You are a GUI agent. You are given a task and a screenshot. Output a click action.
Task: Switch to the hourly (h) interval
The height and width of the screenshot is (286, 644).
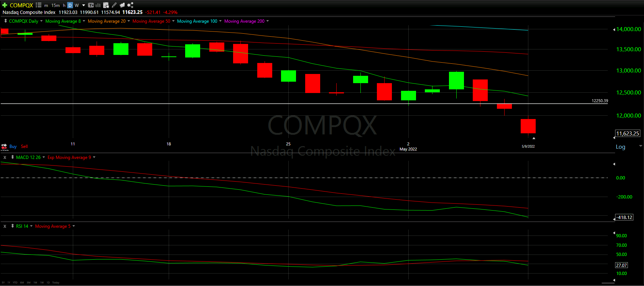[64, 5]
